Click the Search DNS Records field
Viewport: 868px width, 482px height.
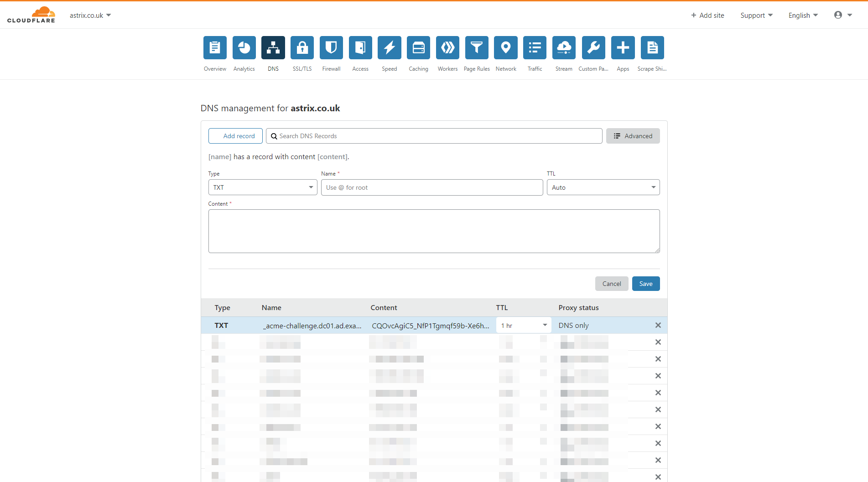434,135
